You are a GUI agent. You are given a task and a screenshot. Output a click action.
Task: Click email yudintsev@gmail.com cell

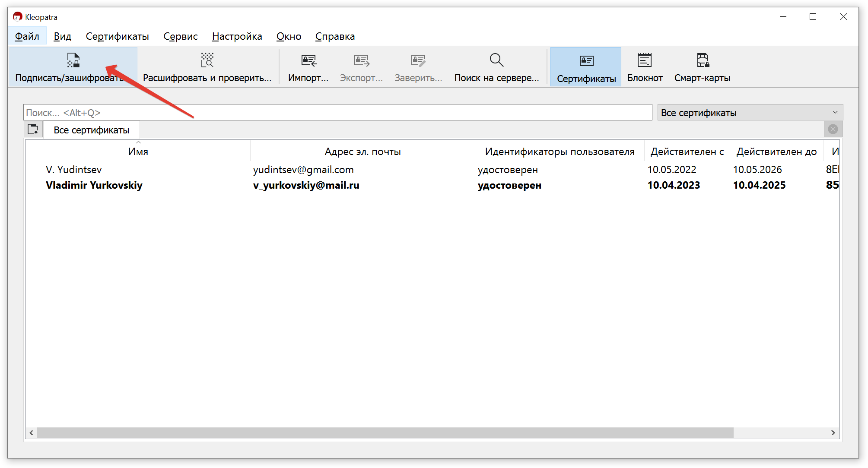tap(303, 170)
